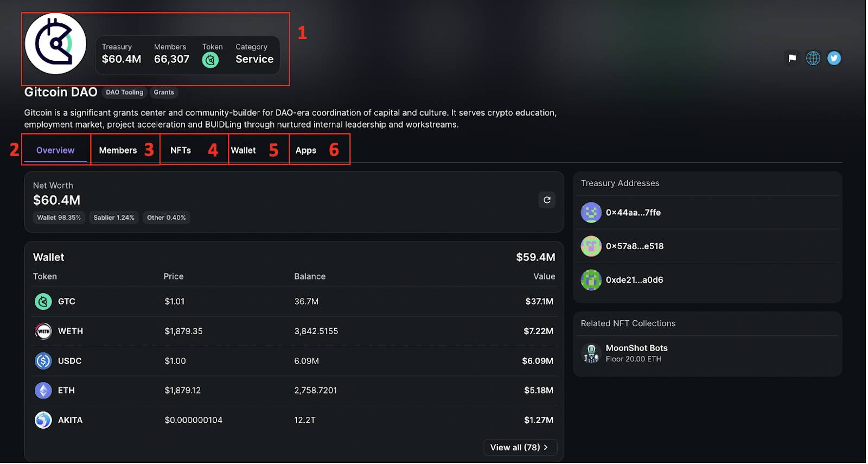Click avatar of address 0x57a8...e518
Image resolution: width=868 pixels, height=464 pixels.
(x=591, y=246)
